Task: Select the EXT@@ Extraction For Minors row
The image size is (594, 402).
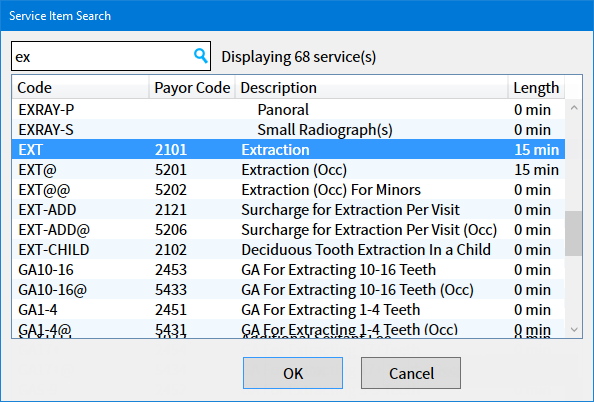Action: click(x=288, y=190)
